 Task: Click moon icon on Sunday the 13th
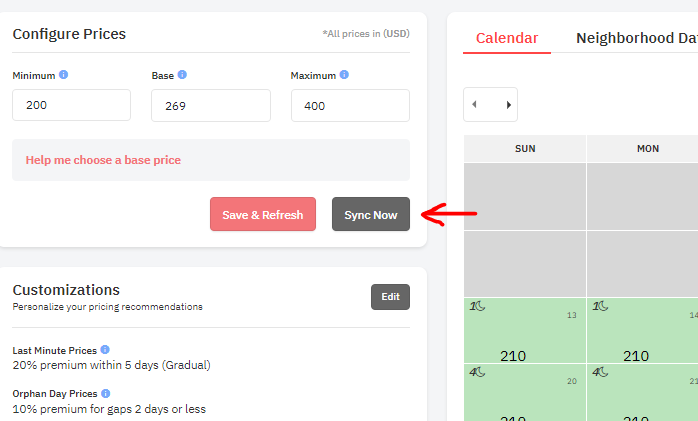(x=479, y=306)
